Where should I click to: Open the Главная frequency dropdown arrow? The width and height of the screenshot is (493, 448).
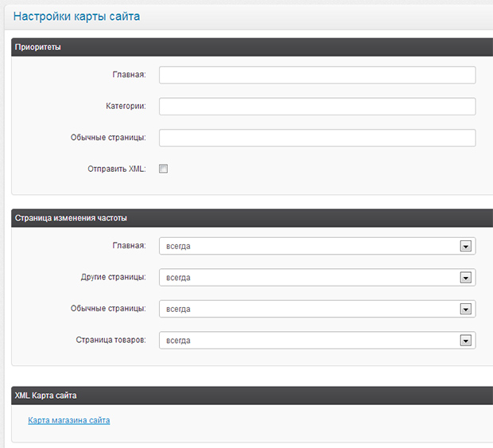[x=466, y=246]
